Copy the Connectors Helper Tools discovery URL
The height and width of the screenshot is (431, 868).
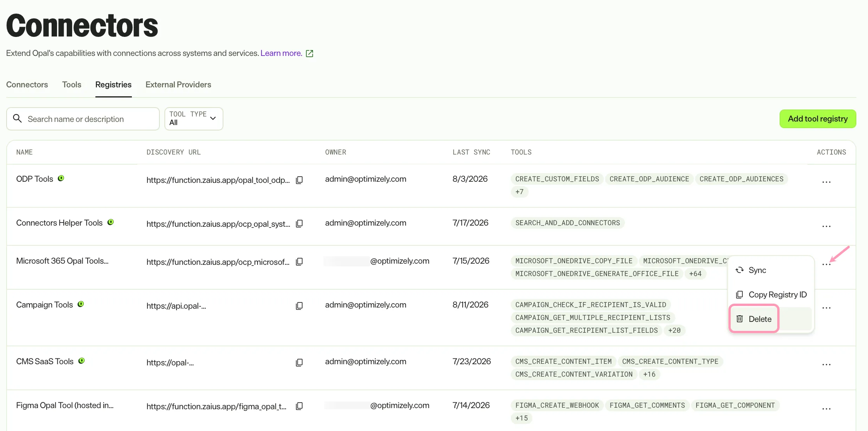(299, 224)
